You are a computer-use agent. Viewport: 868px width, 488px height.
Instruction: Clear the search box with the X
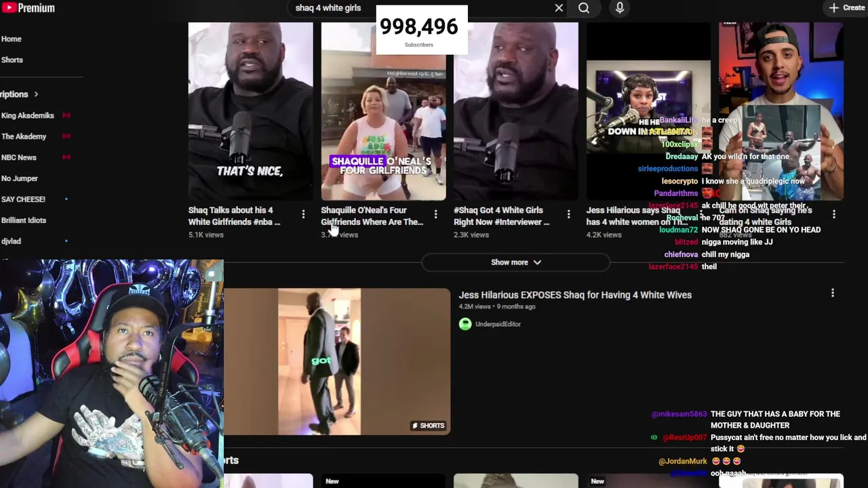pos(559,8)
